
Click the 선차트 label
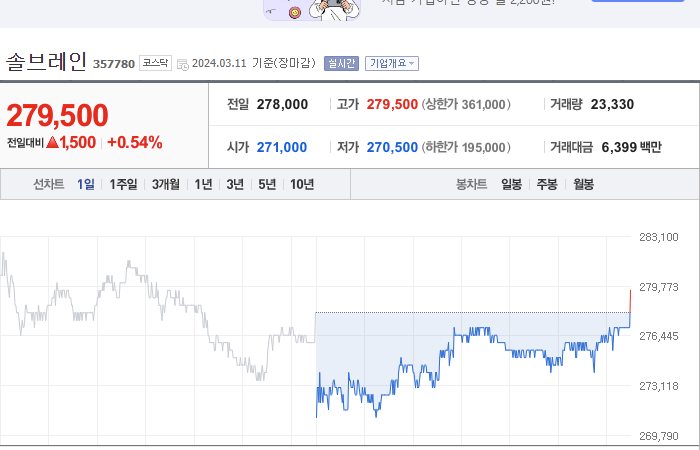(49, 184)
